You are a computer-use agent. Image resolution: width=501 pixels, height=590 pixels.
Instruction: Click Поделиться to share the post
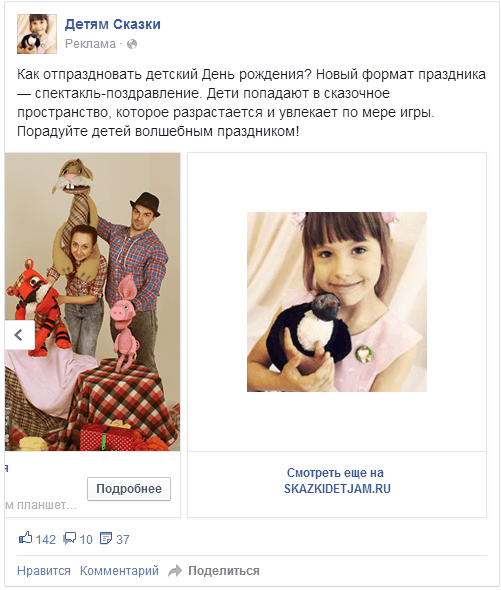coord(224,571)
